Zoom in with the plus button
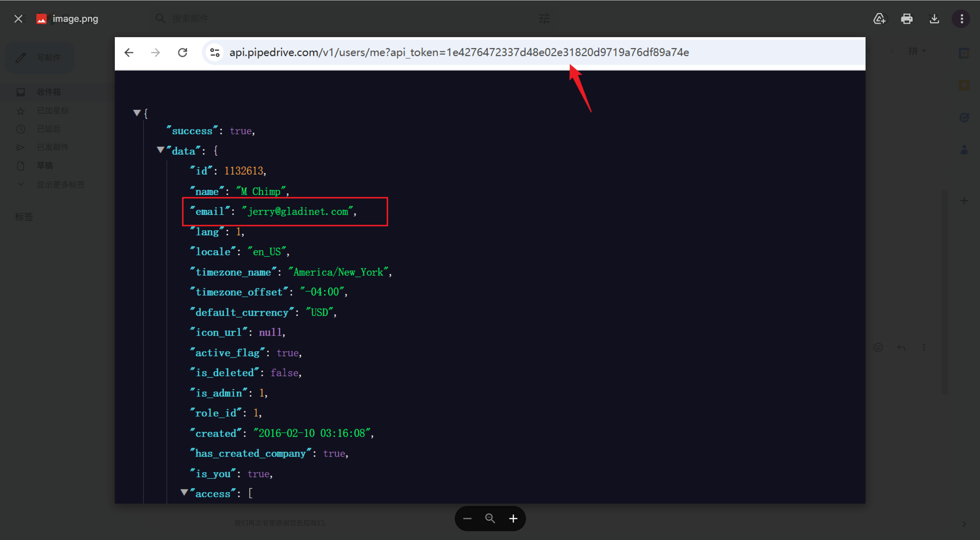The height and width of the screenshot is (540, 980). pos(513,519)
